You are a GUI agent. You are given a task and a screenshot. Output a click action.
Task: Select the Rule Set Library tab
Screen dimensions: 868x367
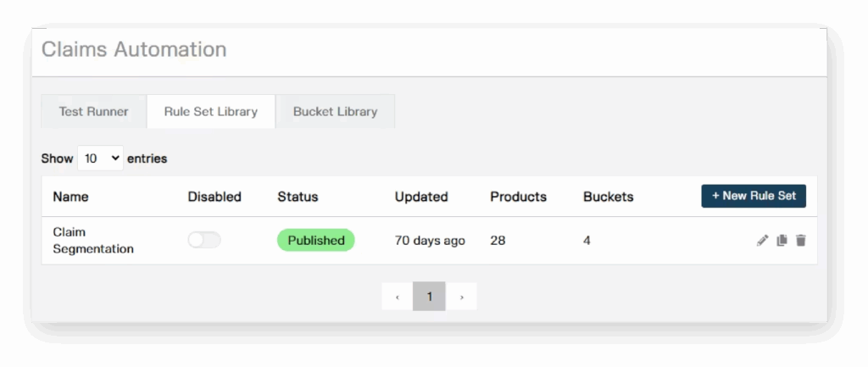point(211,111)
